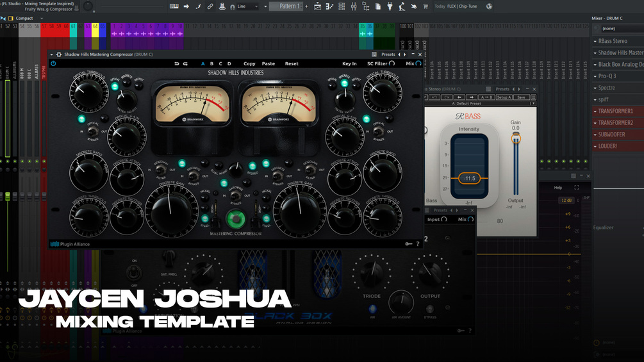Click the Reset button in Shadow Hills
This screenshot has height=362, width=644.
coord(292,63)
